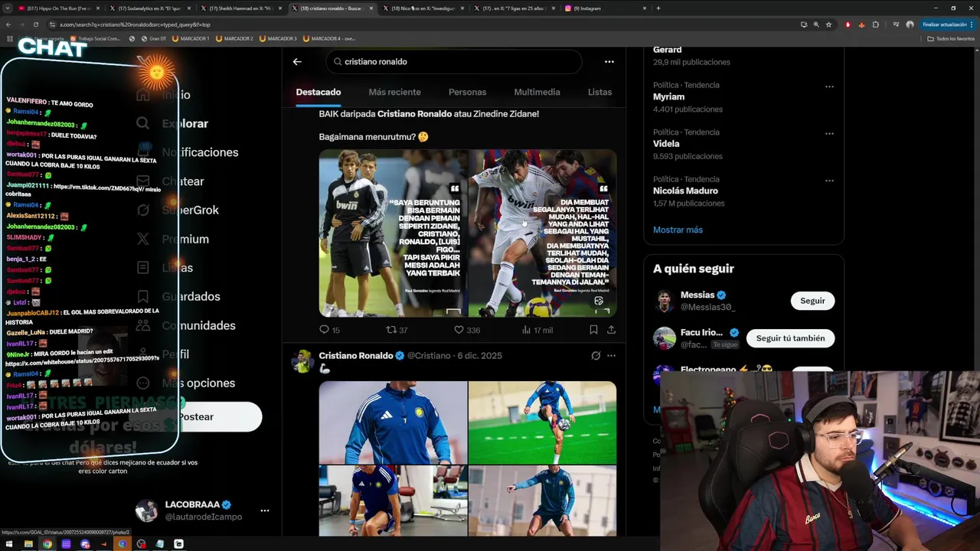Open File Explorer from taskbar
The height and width of the screenshot is (551, 980).
tap(28, 544)
